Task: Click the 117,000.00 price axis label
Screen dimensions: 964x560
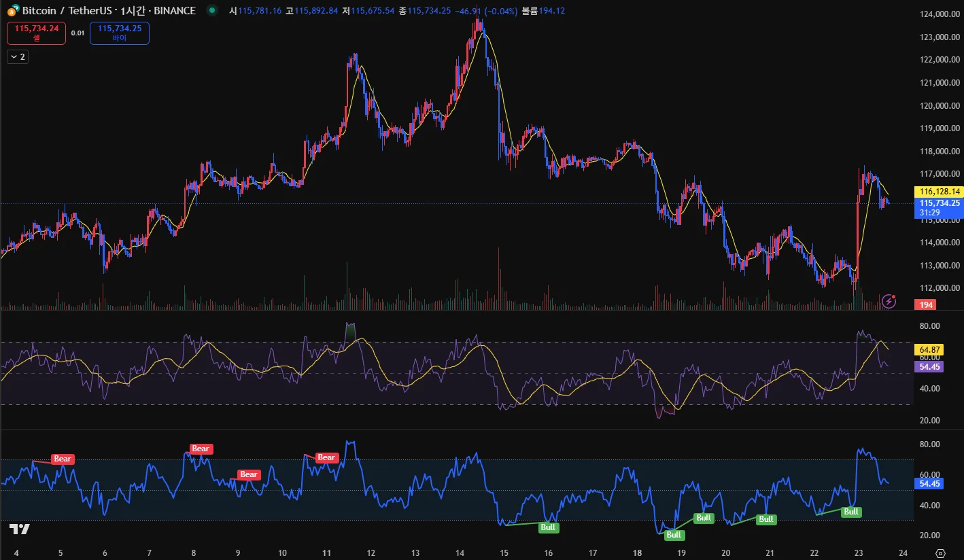Action: (939, 175)
